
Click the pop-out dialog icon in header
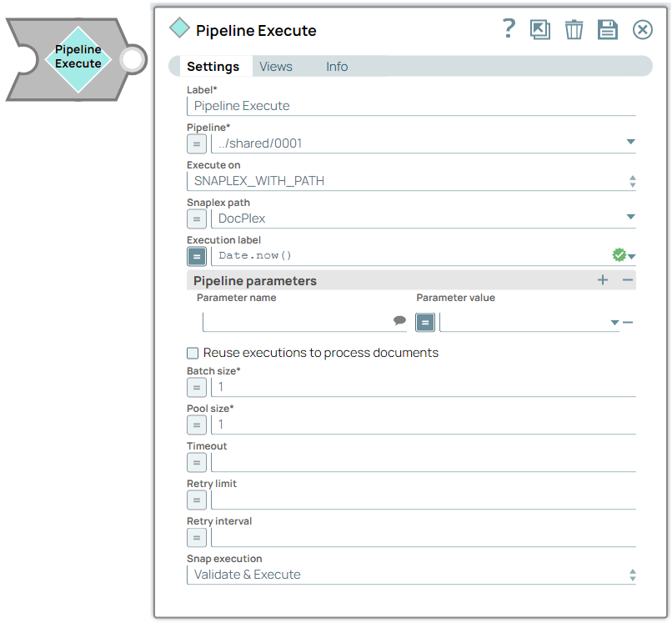[x=540, y=30]
